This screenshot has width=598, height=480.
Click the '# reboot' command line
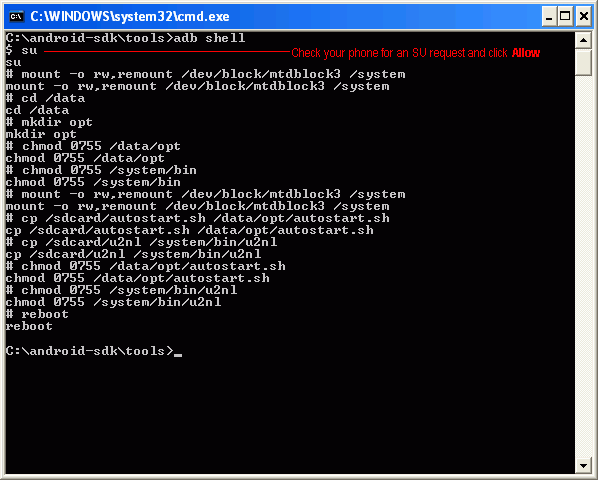pyautogui.click(x=37, y=314)
